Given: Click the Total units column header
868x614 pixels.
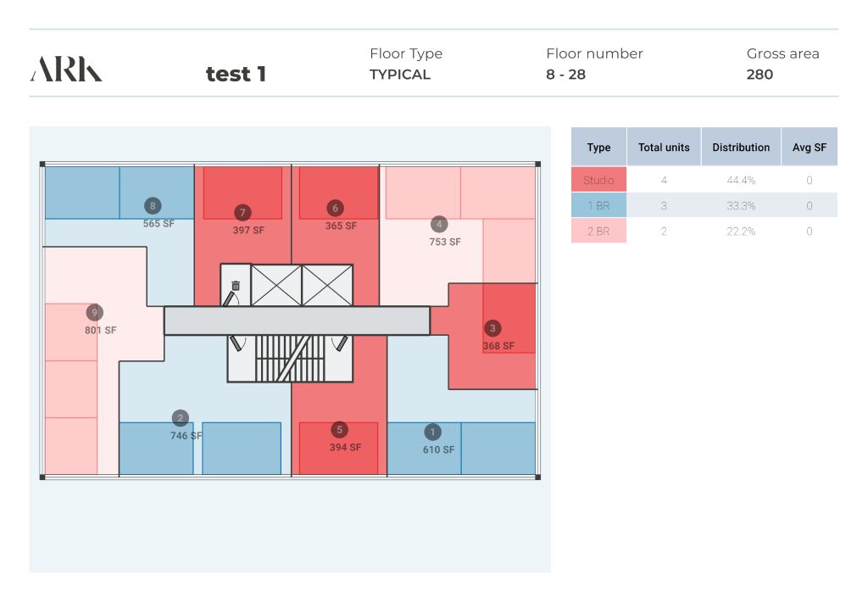Looking at the screenshot, I should 664,147.
